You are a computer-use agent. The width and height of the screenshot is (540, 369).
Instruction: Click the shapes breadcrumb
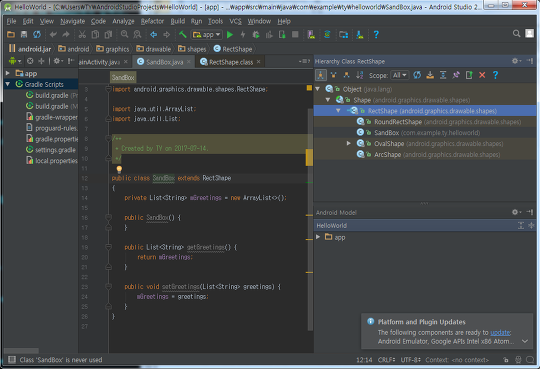(192, 49)
